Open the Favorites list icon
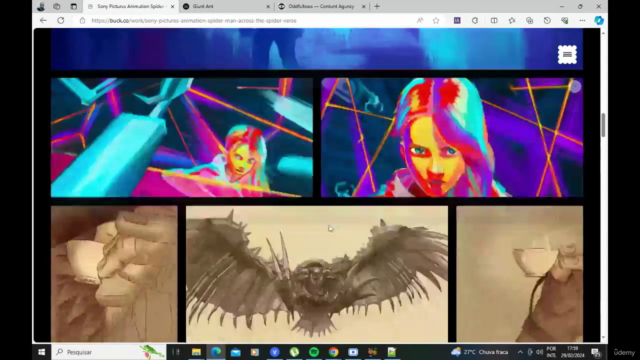640x360 pixels. pos(512,20)
